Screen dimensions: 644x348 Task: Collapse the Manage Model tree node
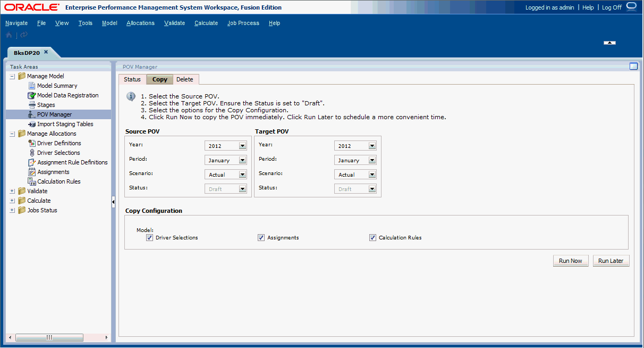12,76
